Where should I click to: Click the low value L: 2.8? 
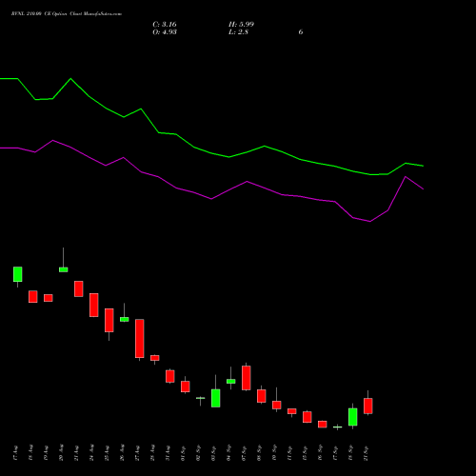pyautogui.click(x=238, y=32)
